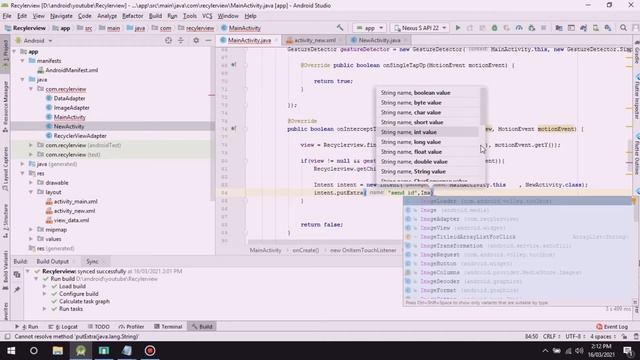Screen dimensions: 640x360
Task: Select the Build Output tab
Action: click(x=52, y=261)
